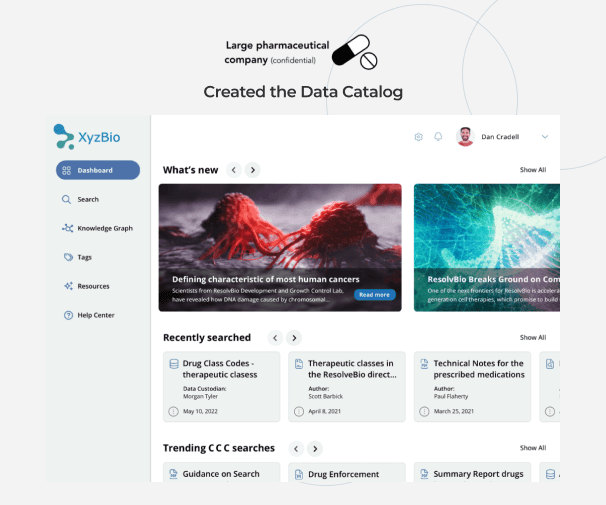Open options menu on April 8, 2021 card
606x505 pixels.
[x=299, y=411]
